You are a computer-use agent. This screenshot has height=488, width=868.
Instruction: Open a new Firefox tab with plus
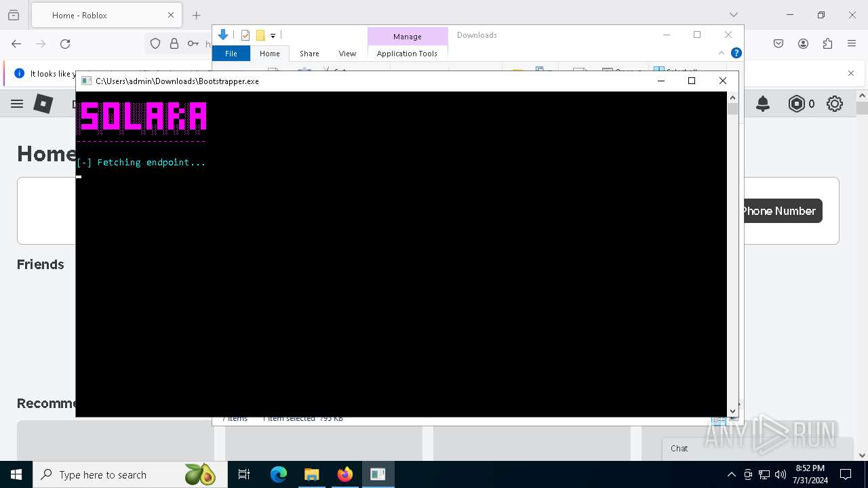click(x=197, y=15)
